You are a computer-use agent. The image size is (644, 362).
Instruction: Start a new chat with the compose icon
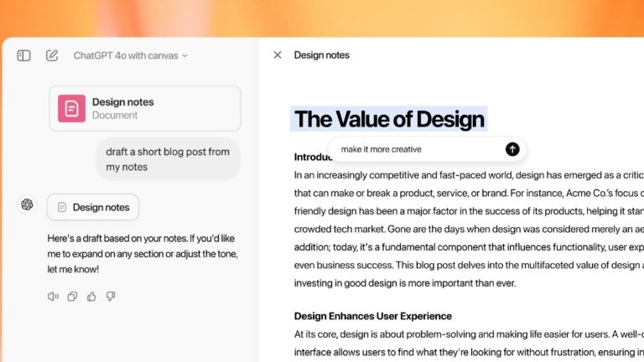coord(52,55)
